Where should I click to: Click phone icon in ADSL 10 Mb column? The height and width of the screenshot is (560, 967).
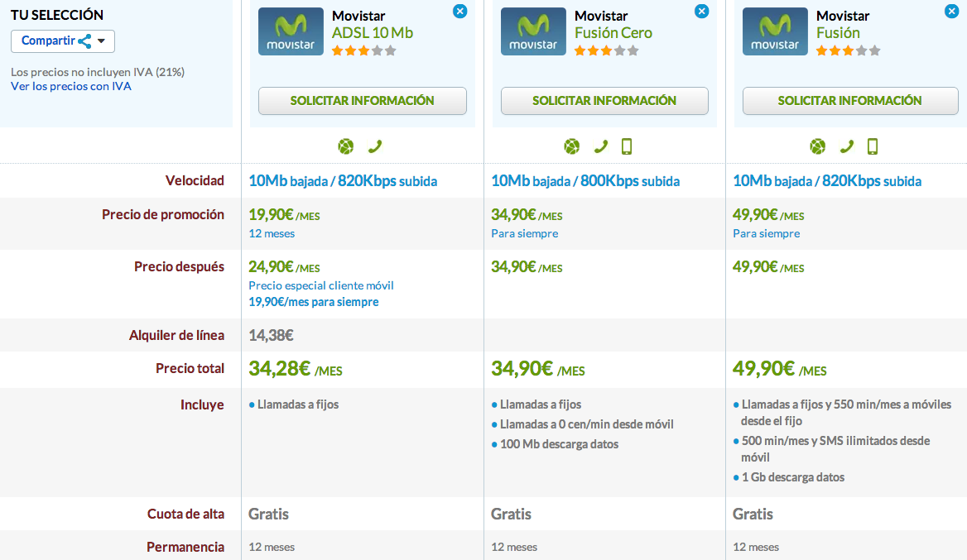pos(375,146)
